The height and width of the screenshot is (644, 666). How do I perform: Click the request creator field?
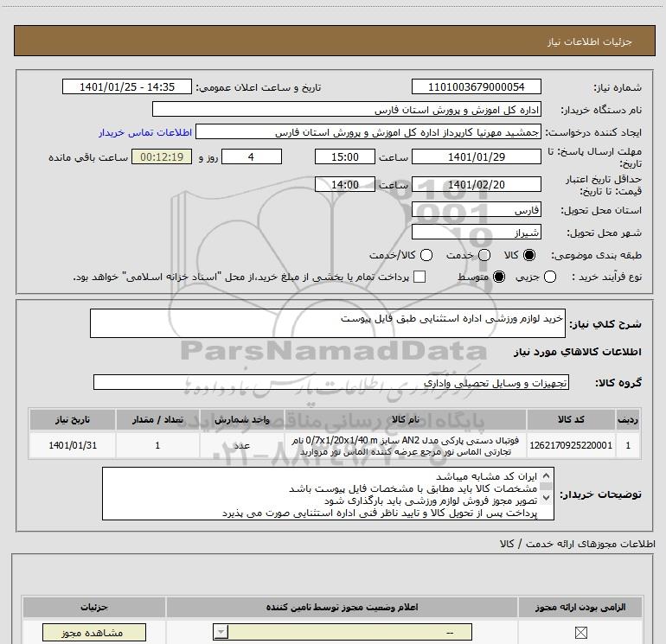click(x=368, y=131)
